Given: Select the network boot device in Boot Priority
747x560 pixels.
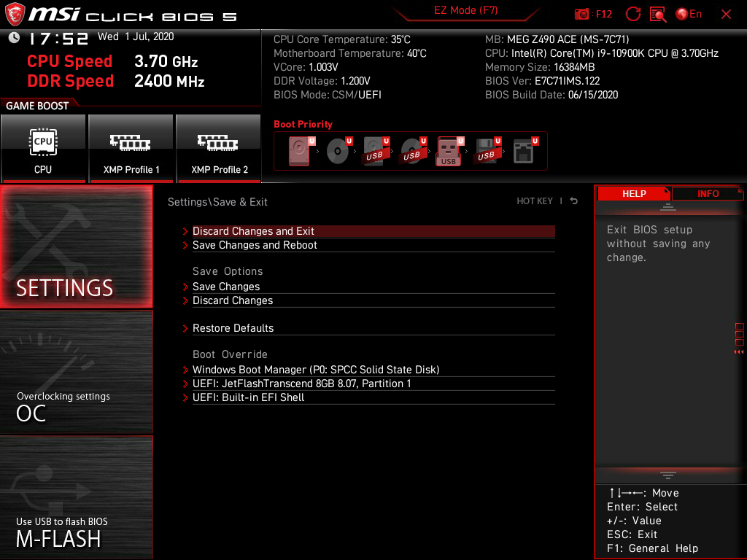Looking at the screenshot, I should click(x=524, y=151).
